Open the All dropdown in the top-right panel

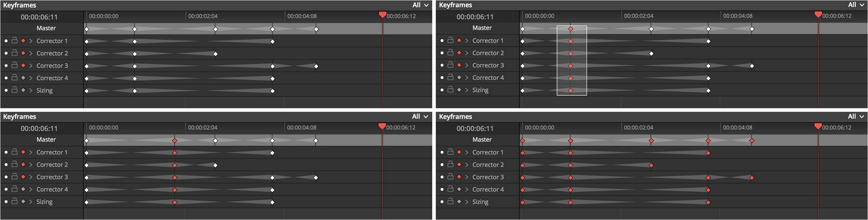tap(856, 5)
